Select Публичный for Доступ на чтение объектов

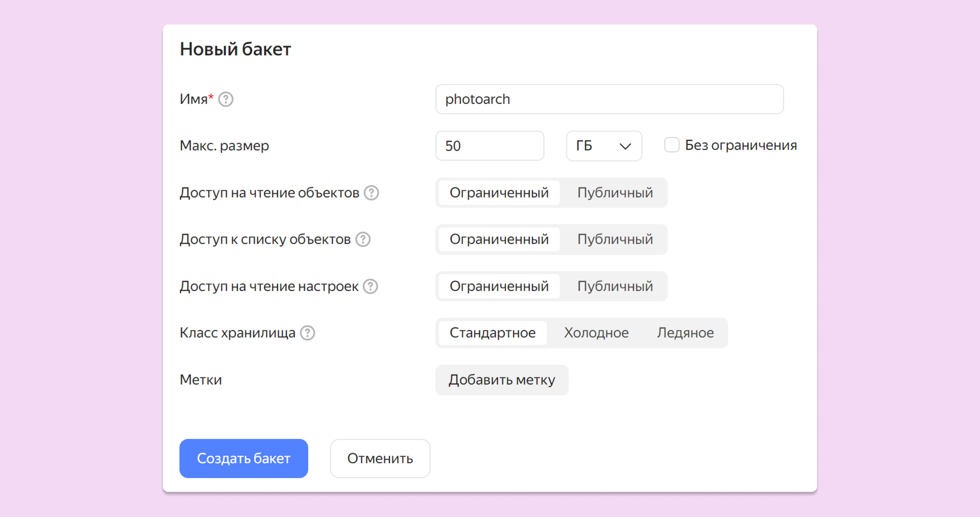(x=615, y=193)
